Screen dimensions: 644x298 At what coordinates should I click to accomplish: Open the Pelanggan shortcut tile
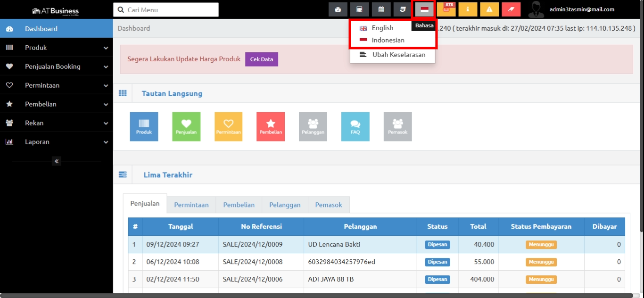coord(313,126)
